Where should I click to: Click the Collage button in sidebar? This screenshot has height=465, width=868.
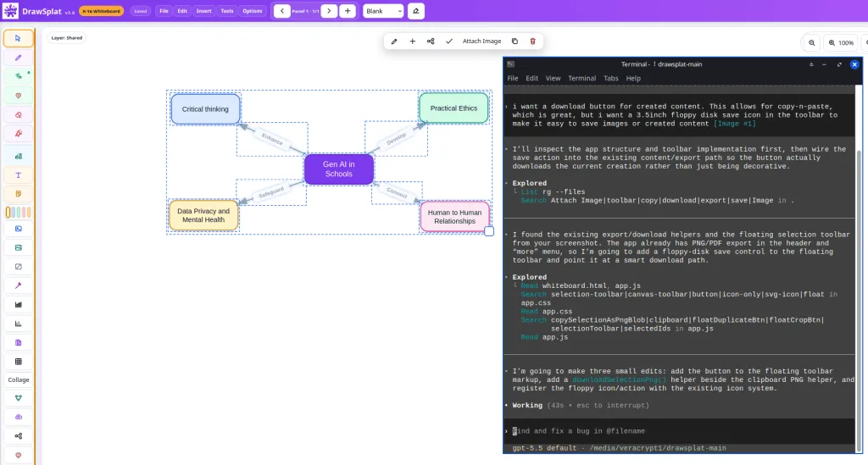point(19,379)
